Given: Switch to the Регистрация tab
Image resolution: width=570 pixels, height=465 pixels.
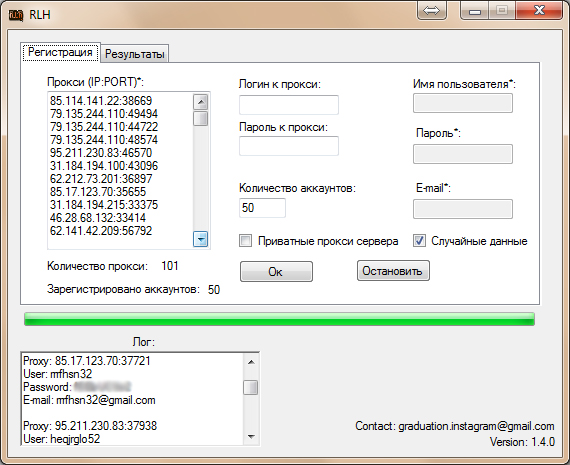Looking at the screenshot, I should pos(60,52).
